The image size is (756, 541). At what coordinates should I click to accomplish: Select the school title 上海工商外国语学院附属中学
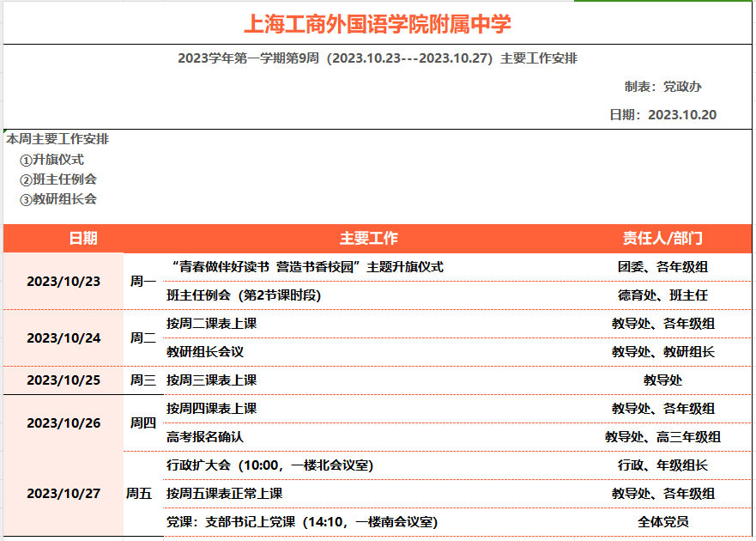[377, 24]
